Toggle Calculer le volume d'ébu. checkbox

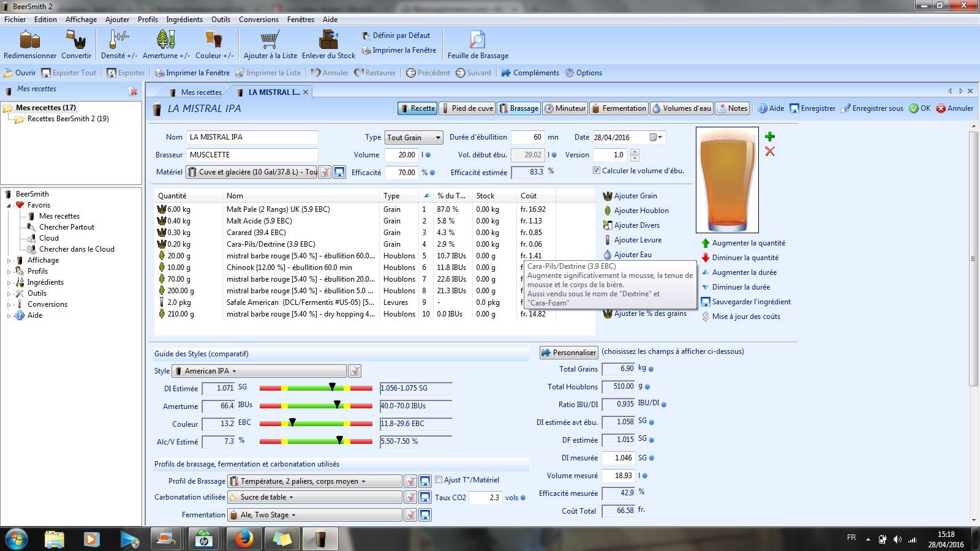(x=597, y=171)
